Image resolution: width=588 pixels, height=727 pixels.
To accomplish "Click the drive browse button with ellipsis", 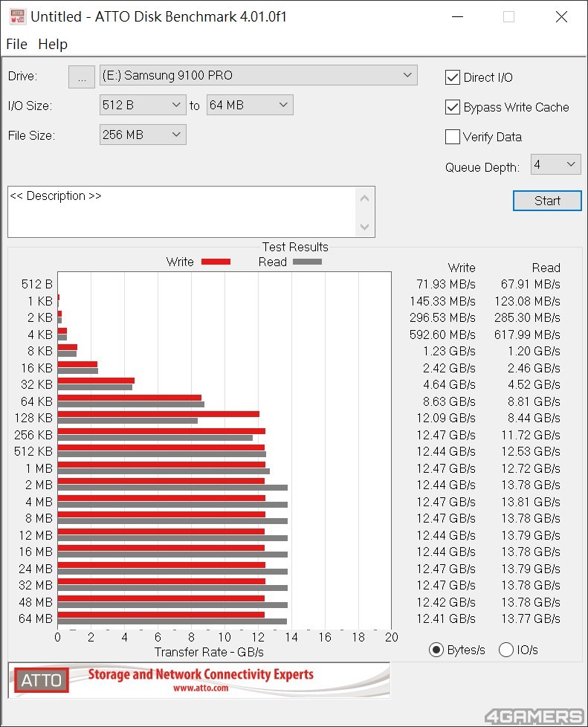I will (x=82, y=77).
